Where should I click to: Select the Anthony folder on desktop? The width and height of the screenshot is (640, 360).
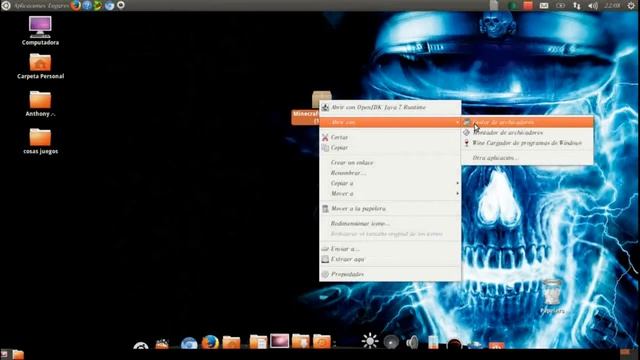40,103
